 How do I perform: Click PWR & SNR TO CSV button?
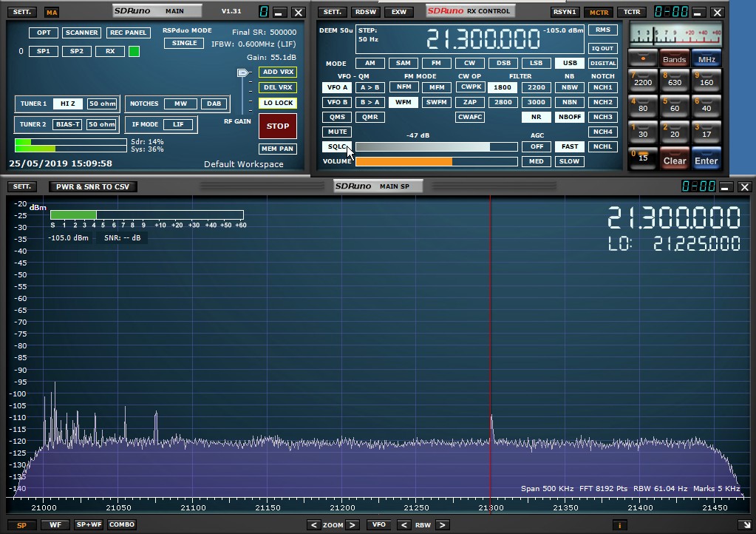(x=92, y=186)
